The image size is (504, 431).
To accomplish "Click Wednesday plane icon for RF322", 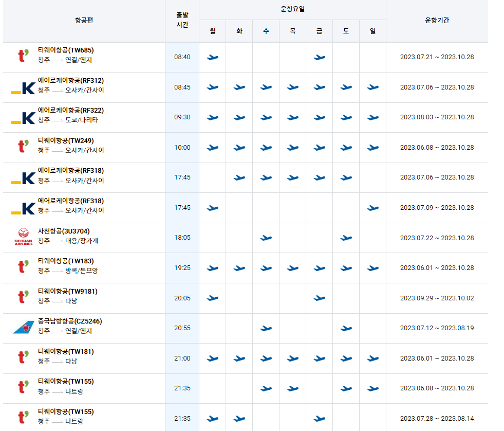I will 266,117.
